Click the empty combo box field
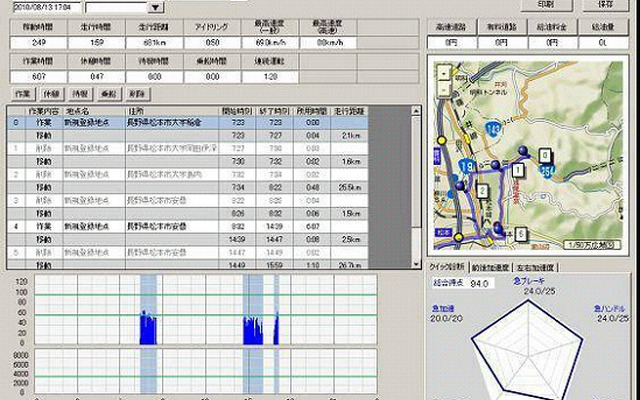This screenshot has height=400, width=640. pos(116,7)
